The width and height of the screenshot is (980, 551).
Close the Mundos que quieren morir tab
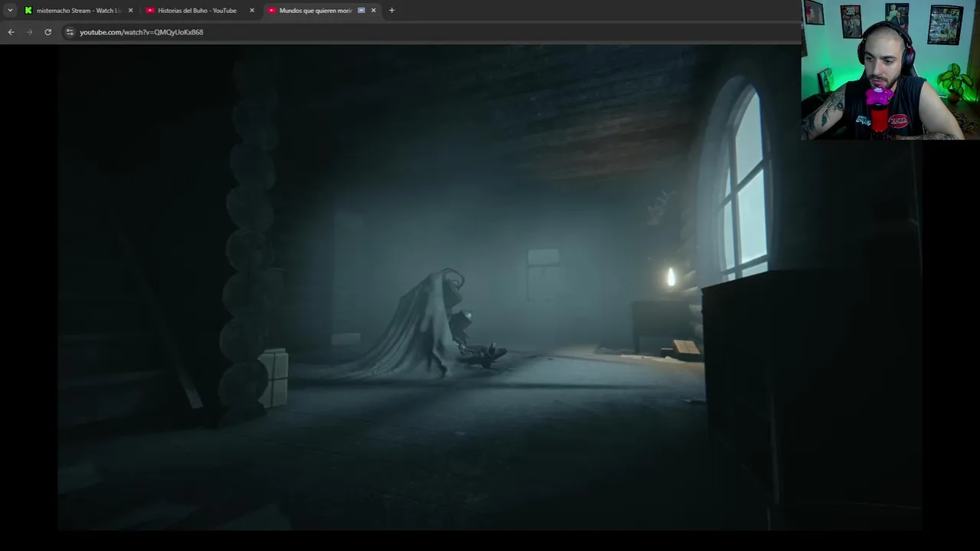pyautogui.click(x=374, y=10)
